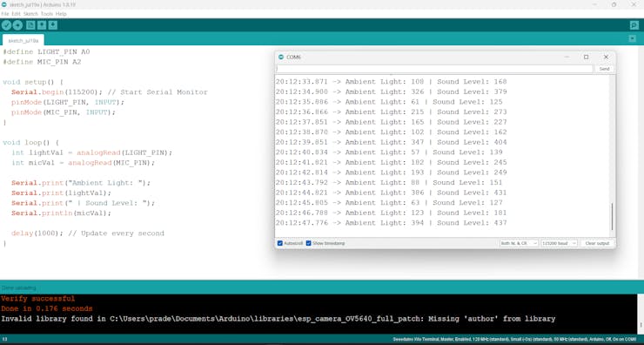
Task: Click the void setup() line
Action: [33, 82]
